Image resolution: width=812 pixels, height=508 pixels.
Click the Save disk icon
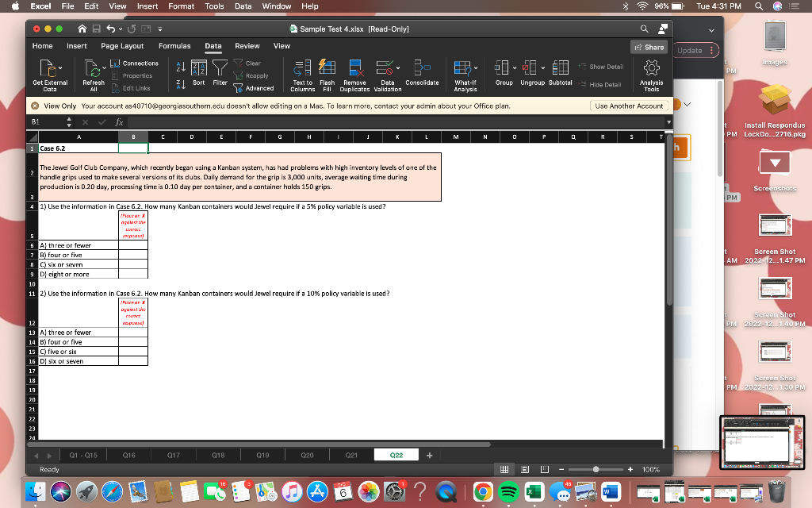[96, 29]
